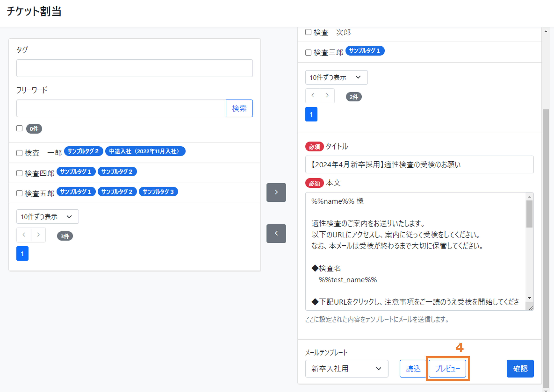Click the 検索 button
554x392 pixels.
[239, 108]
